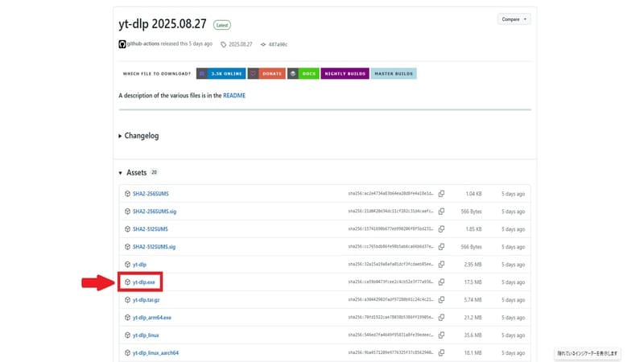This screenshot has height=362, width=644.
Task: Download the SHA2-512SUMS file
Action: (x=151, y=229)
